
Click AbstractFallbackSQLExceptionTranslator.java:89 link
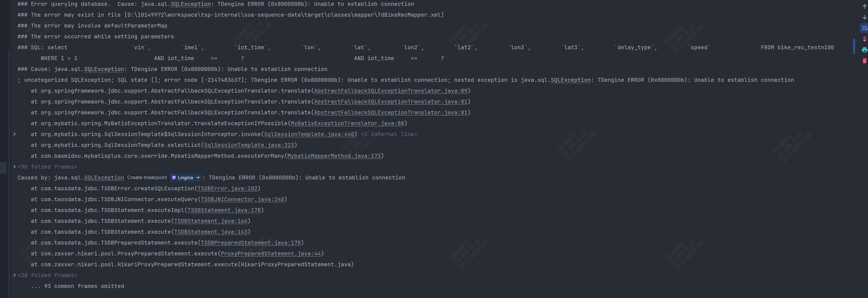391,91
